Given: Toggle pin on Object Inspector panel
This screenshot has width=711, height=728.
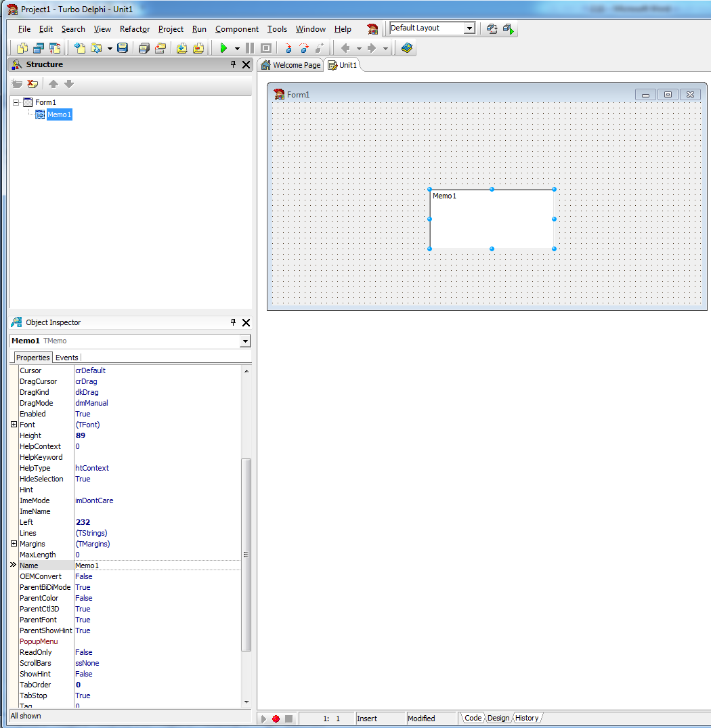Looking at the screenshot, I should point(233,322).
